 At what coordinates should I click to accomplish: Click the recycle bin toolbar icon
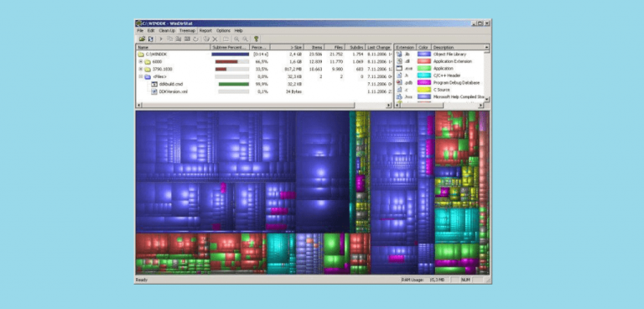point(206,39)
